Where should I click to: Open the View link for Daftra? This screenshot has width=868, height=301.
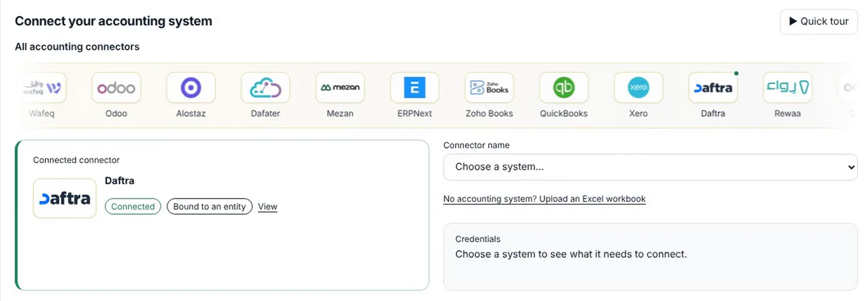pyautogui.click(x=267, y=206)
